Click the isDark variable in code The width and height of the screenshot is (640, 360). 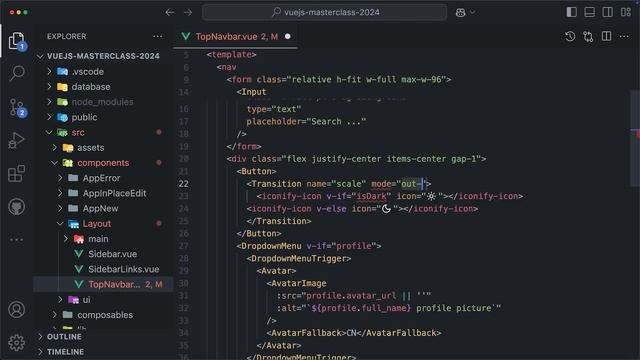pyautogui.click(x=371, y=196)
